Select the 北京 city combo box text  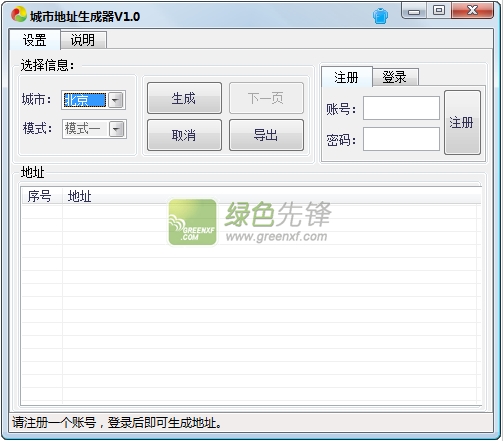[85, 100]
